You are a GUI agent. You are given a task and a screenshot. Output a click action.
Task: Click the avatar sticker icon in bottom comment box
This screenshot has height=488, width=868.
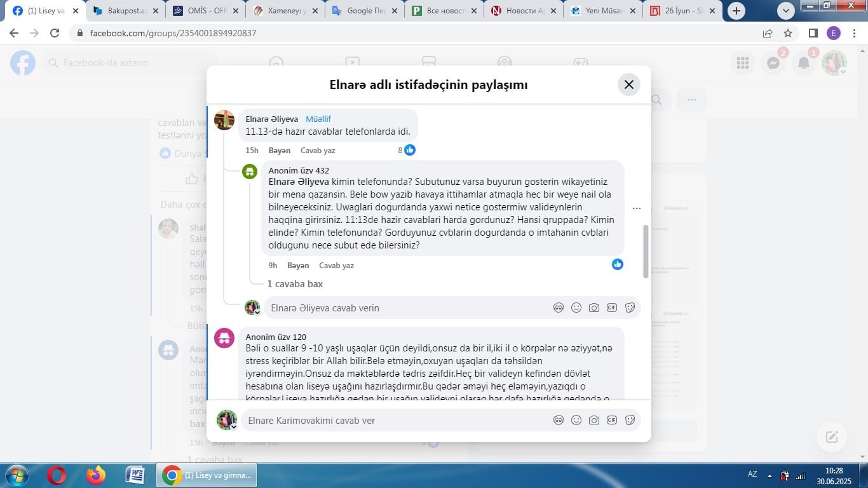(x=559, y=420)
